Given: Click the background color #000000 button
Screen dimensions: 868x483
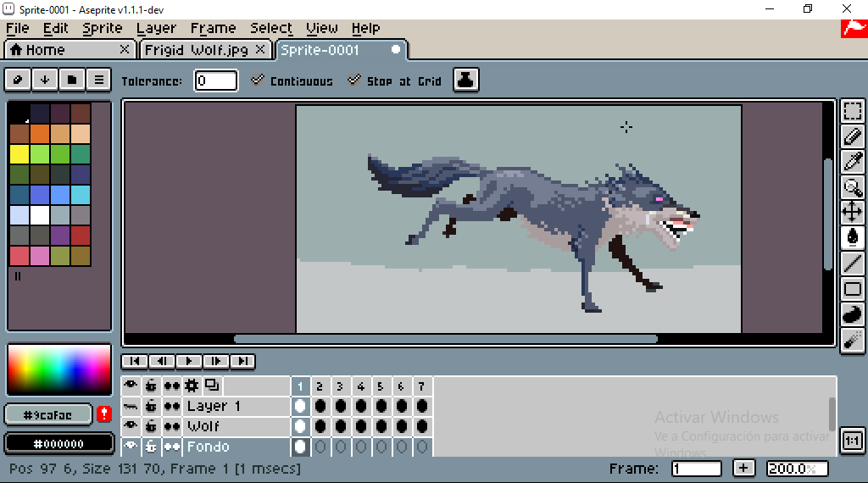Looking at the screenshot, I should (58, 444).
